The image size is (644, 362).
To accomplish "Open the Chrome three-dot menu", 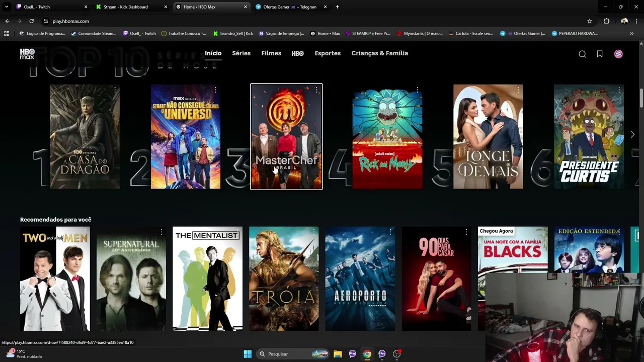I will [x=637, y=21].
